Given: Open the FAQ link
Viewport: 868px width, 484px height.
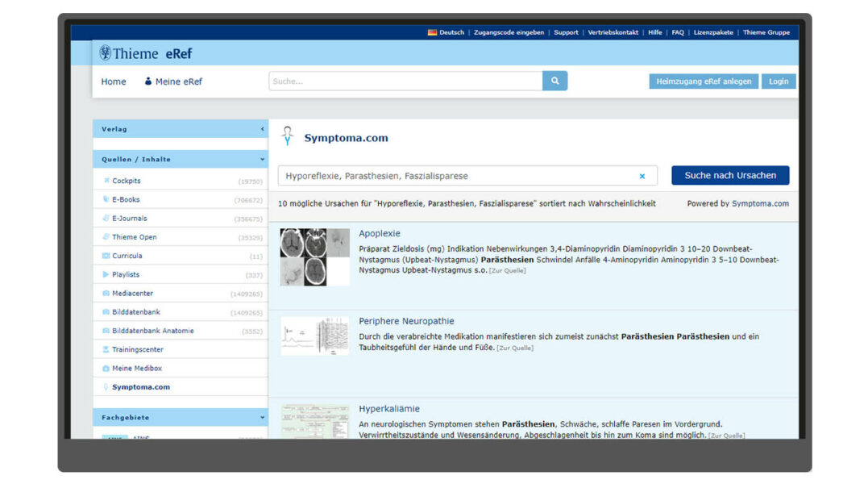Looking at the screenshot, I should point(678,33).
